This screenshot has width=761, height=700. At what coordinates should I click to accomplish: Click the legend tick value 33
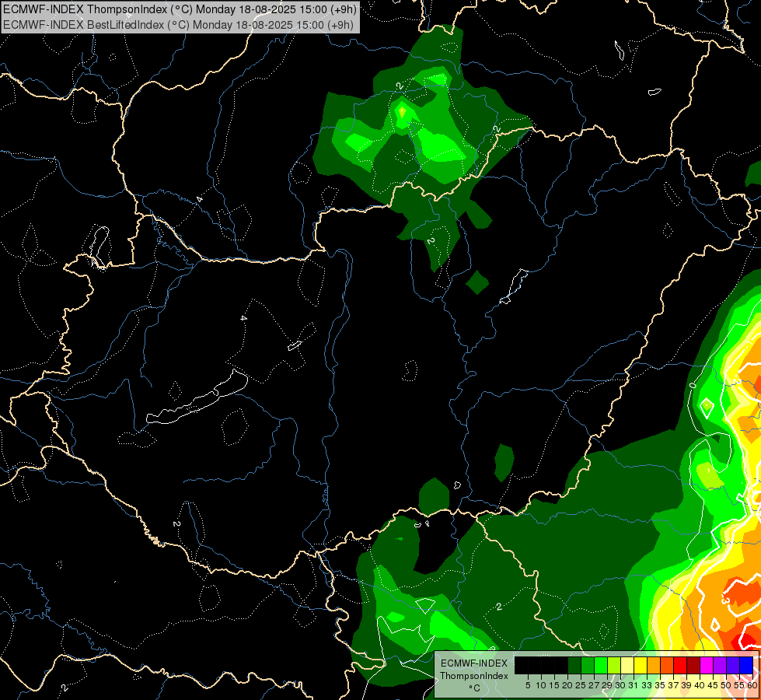point(647,685)
